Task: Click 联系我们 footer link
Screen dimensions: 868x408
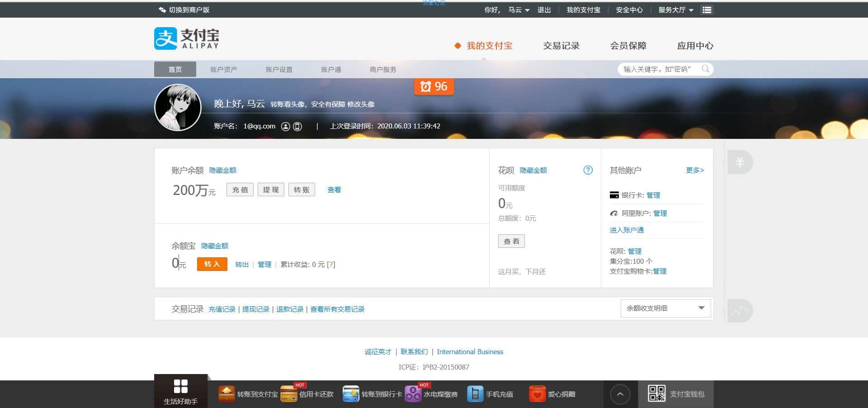Action: click(414, 352)
